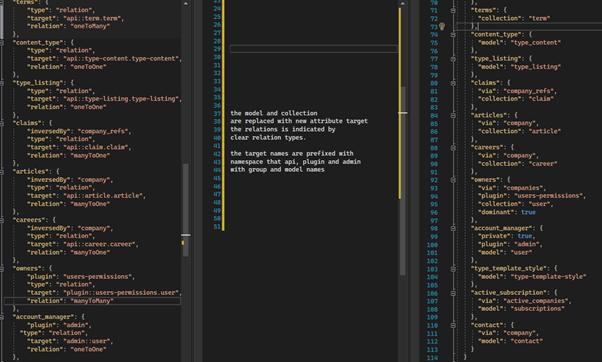Click "target": "api::claim.claim" line
Screen dimensions: 602x362
pos(79,147)
